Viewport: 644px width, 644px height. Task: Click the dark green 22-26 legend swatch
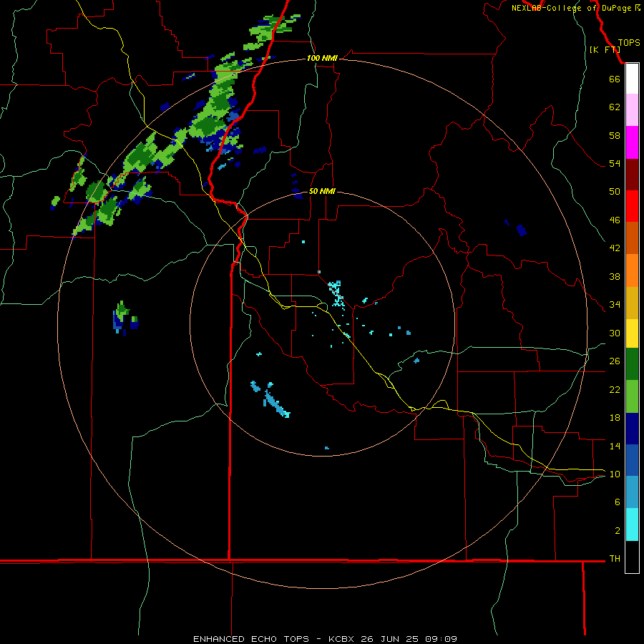(x=632, y=364)
